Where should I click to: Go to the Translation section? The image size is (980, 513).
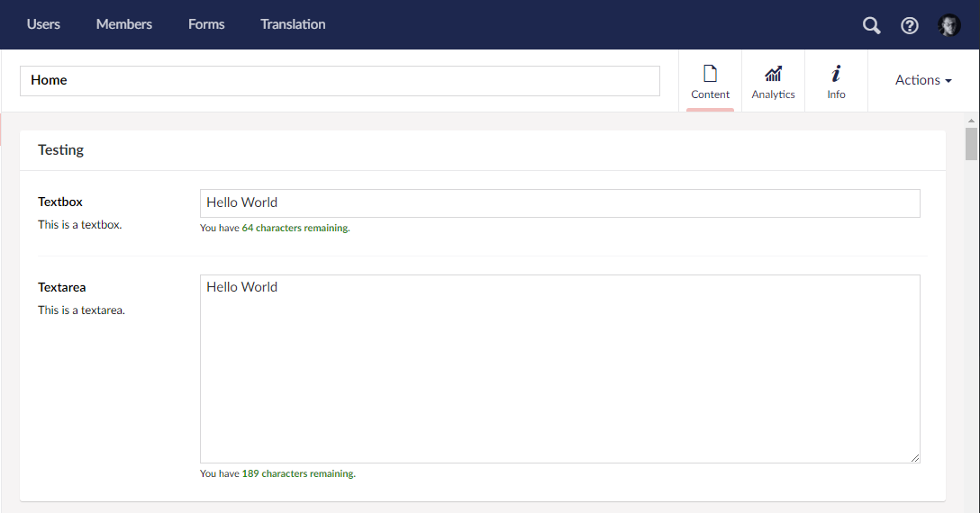click(293, 24)
